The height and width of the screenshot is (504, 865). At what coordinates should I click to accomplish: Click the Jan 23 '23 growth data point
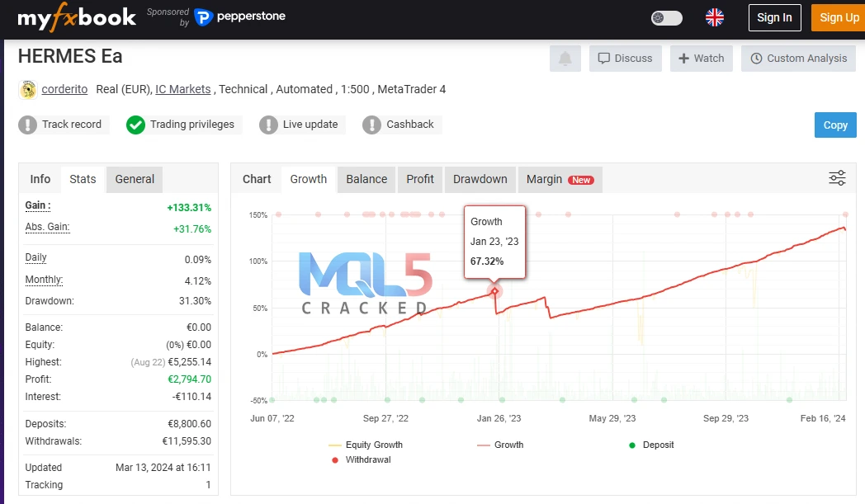[495, 291]
